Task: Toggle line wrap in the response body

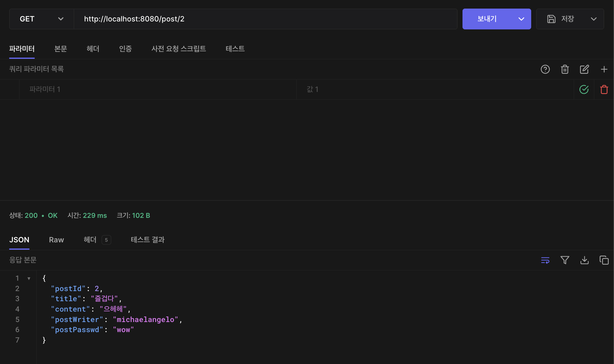Action: (x=545, y=260)
